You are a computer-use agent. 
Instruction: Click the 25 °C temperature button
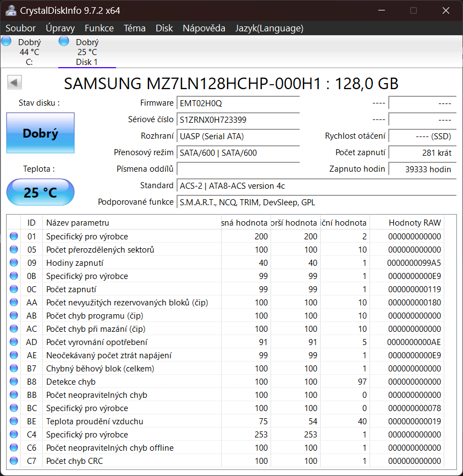pos(40,193)
